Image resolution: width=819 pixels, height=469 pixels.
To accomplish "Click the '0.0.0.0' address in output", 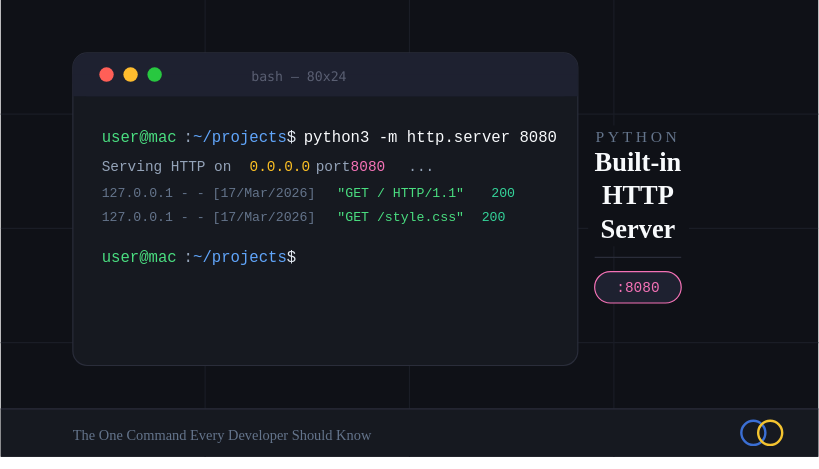I will (279, 167).
